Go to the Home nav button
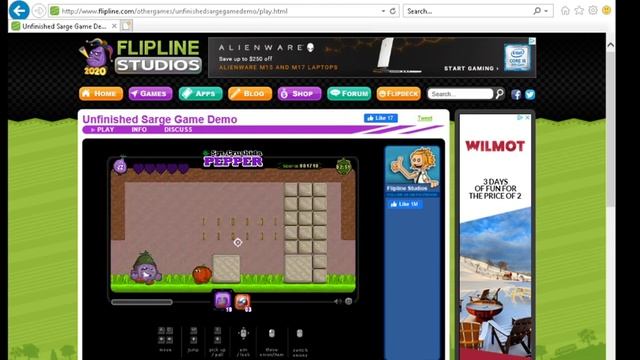This screenshot has height=360, width=640. click(x=101, y=93)
